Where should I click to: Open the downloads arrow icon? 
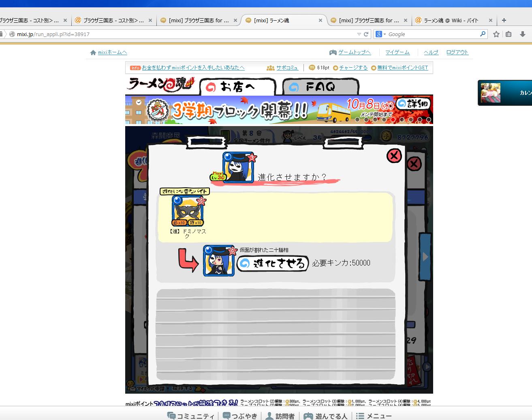click(523, 34)
